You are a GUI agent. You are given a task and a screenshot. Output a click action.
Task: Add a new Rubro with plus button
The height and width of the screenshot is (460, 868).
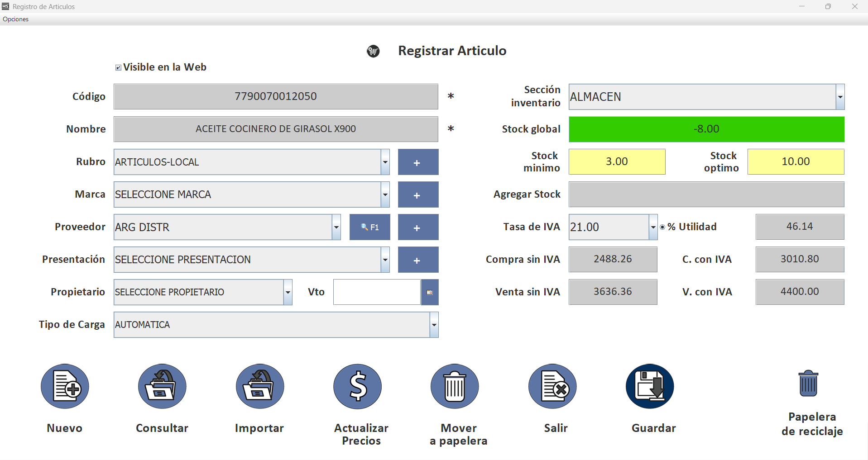coord(418,162)
